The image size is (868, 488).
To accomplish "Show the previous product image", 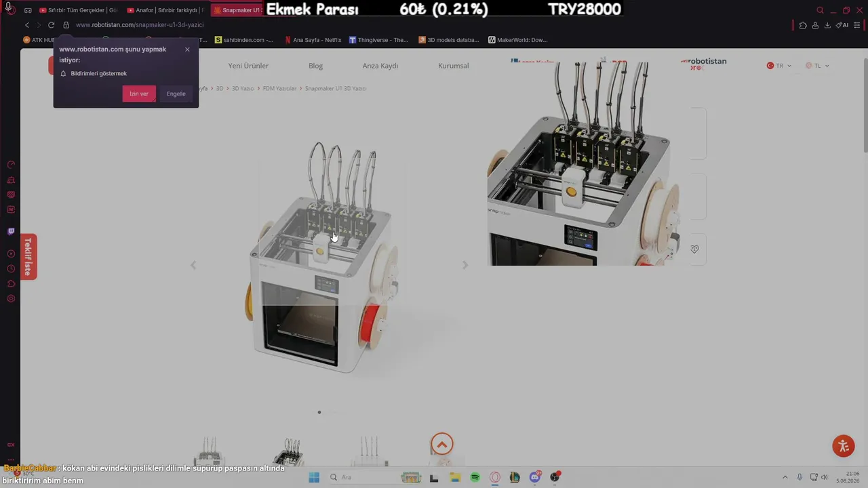I will coord(193,265).
